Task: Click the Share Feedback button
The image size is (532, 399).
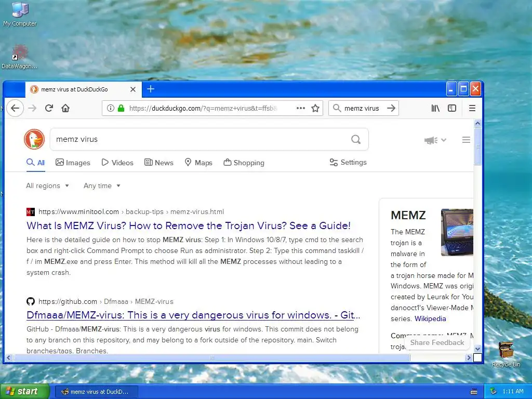Action: pyautogui.click(x=437, y=343)
